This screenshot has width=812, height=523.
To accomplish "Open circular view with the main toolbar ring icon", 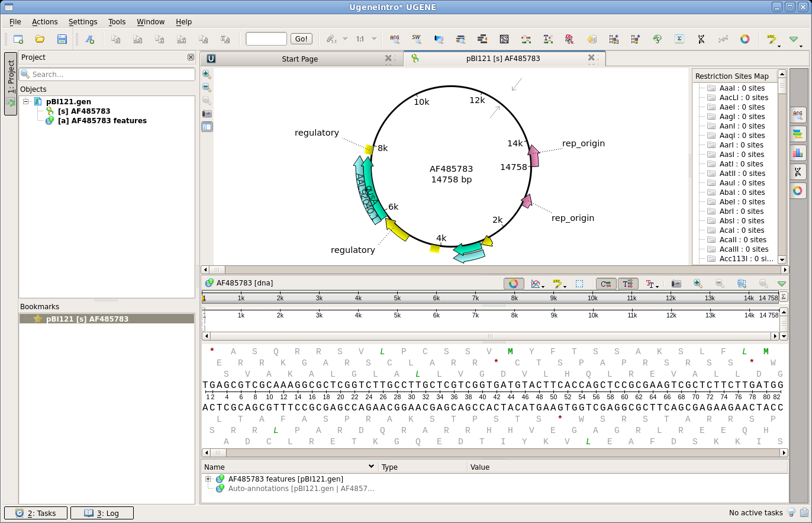I will (x=745, y=39).
